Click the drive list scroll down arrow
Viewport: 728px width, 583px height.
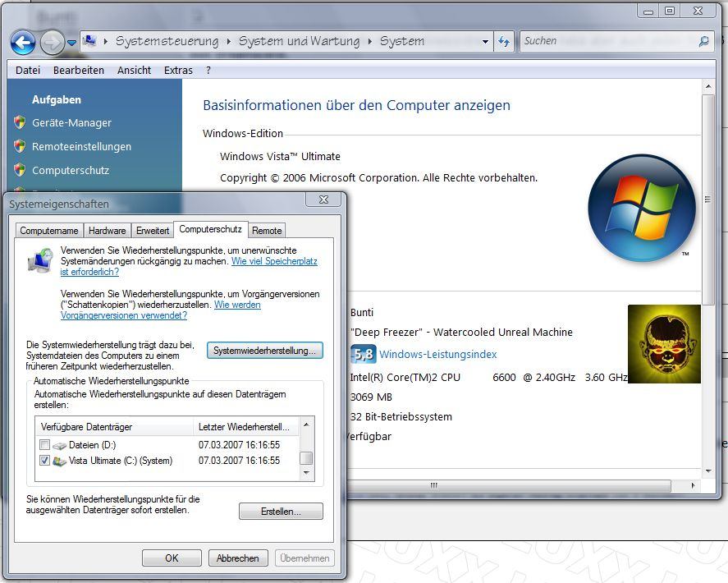pyautogui.click(x=306, y=473)
